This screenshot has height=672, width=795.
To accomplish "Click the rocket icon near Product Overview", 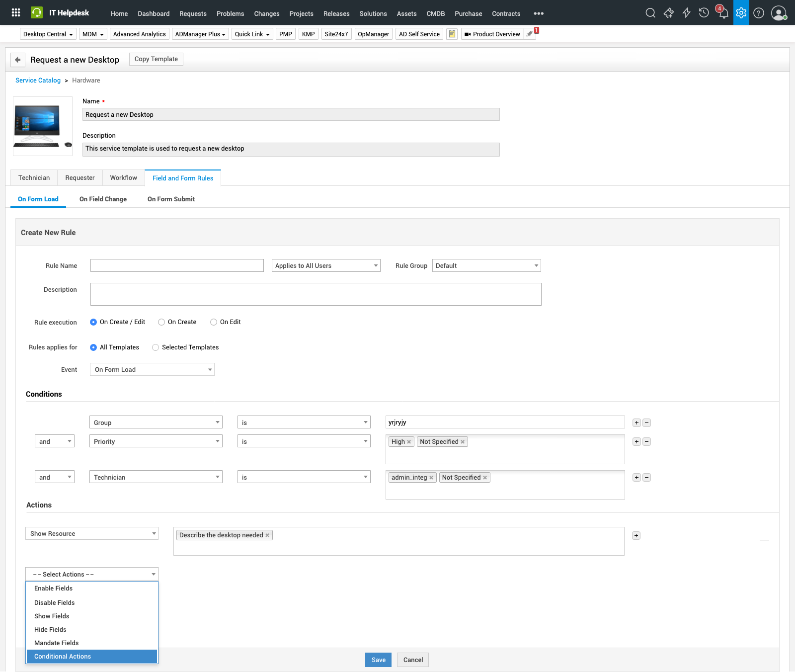I will (x=529, y=34).
